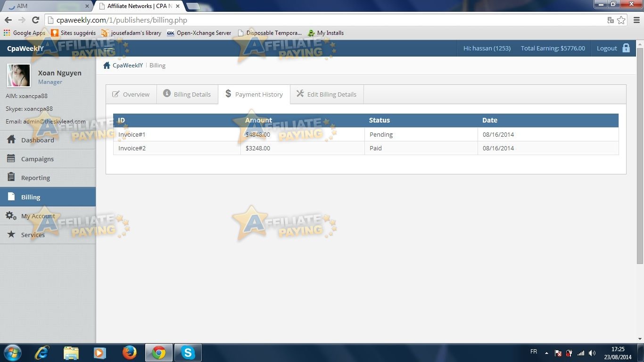This screenshot has height=362, width=644.
Task: Open the My Installs bookmark
Action: [326, 33]
